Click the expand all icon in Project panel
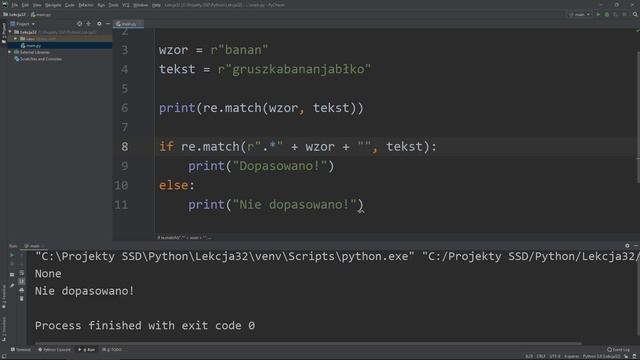 point(89,24)
